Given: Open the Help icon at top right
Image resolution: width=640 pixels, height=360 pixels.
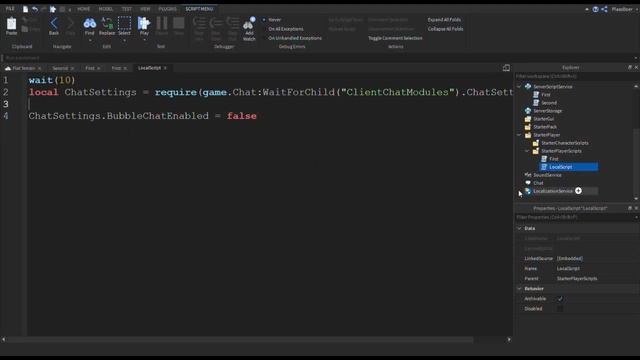Looking at the screenshot, I should point(596,9).
